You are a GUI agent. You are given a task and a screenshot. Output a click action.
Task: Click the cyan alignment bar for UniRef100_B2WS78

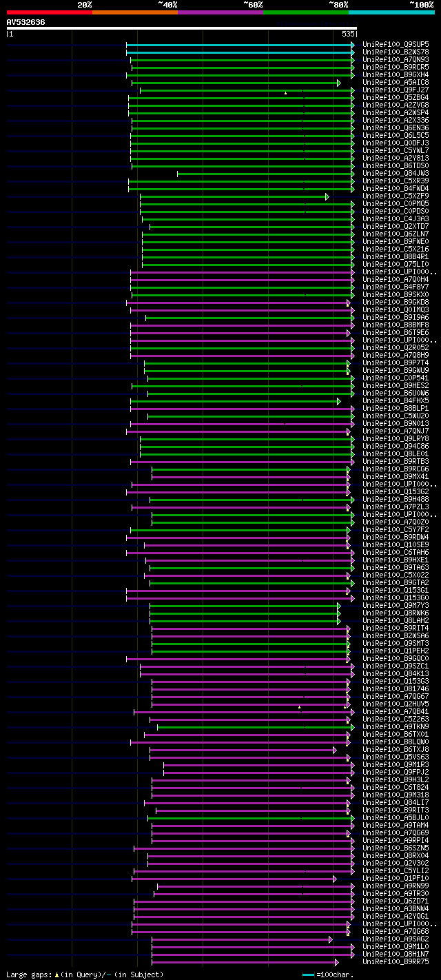[240, 52]
